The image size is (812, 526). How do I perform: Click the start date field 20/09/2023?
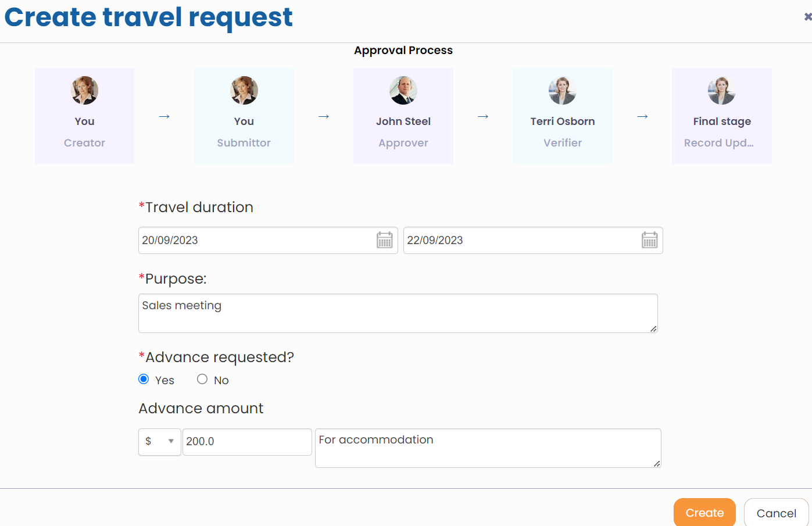(256, 240)
